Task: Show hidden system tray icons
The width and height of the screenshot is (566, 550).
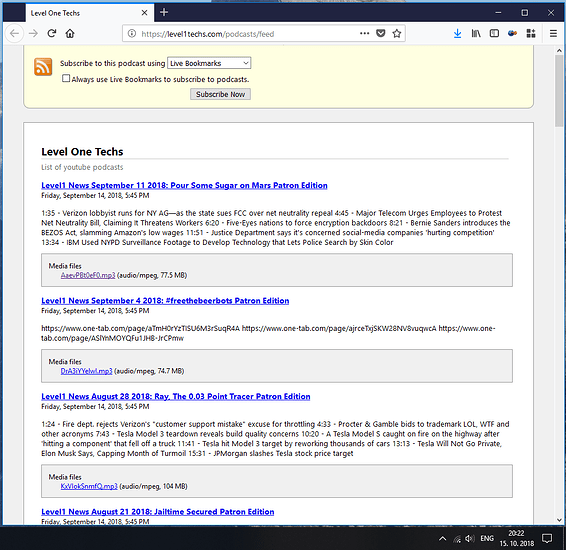Action: click(x=443, y=539)
